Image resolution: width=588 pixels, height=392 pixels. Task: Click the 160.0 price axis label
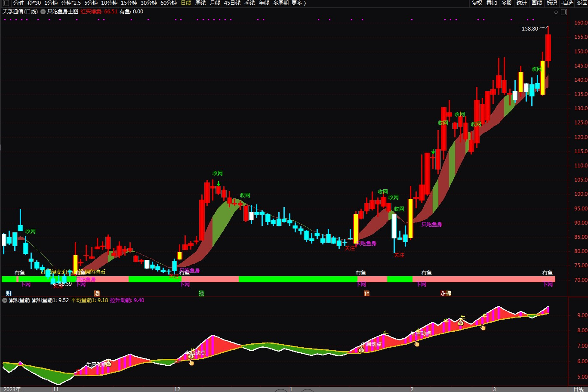click(x=580, y=23)
